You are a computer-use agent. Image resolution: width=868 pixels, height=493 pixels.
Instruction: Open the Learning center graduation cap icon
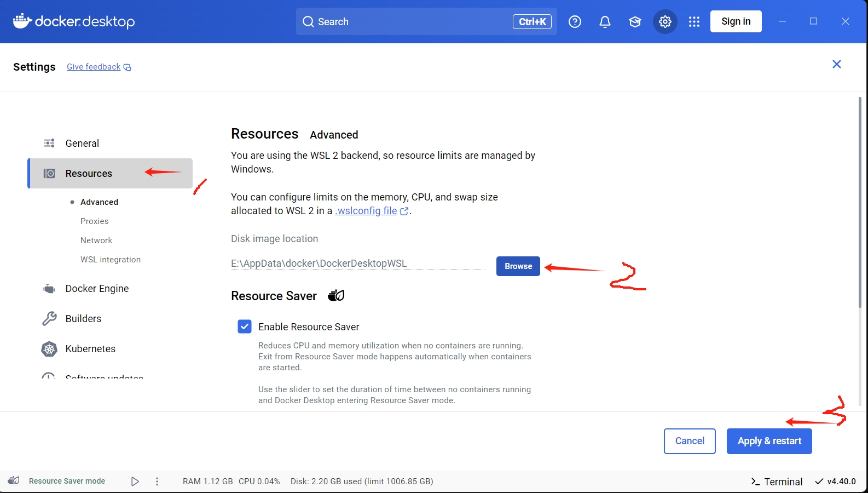(x=635, y=21)
